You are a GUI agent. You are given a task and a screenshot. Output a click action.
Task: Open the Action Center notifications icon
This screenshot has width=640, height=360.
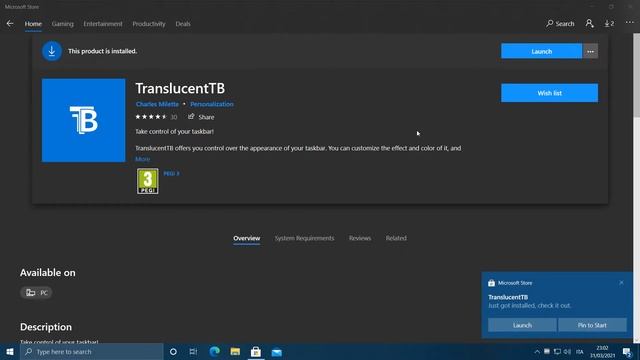pyautogui.click(x=628, y=352)
